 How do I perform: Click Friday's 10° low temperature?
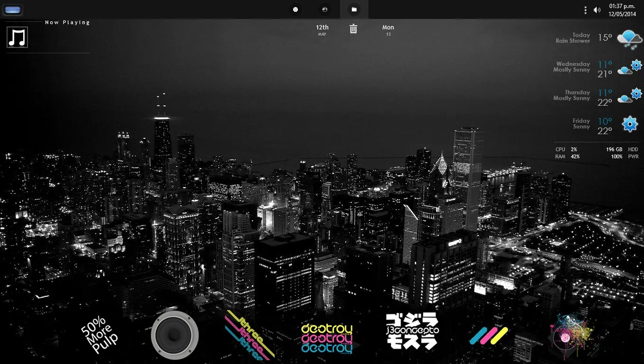[x=605, y=121]
